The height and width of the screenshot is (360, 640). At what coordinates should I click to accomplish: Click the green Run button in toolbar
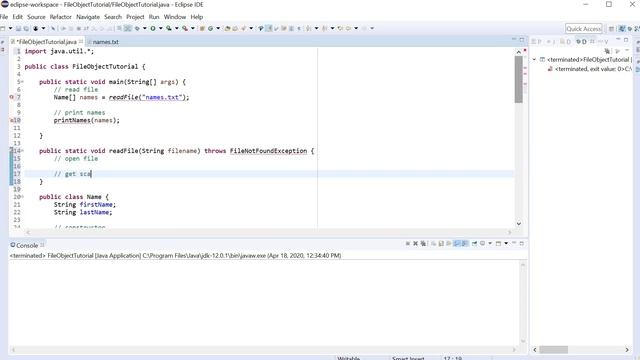pyautogui.click(x=153, y=29)
